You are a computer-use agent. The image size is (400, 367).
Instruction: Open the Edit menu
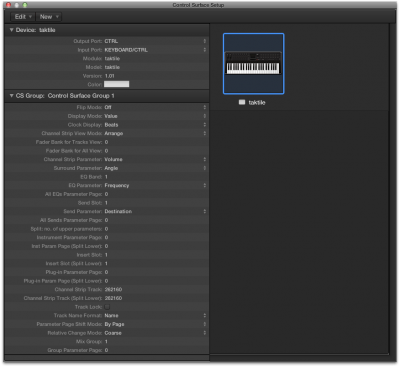point(23,17)
